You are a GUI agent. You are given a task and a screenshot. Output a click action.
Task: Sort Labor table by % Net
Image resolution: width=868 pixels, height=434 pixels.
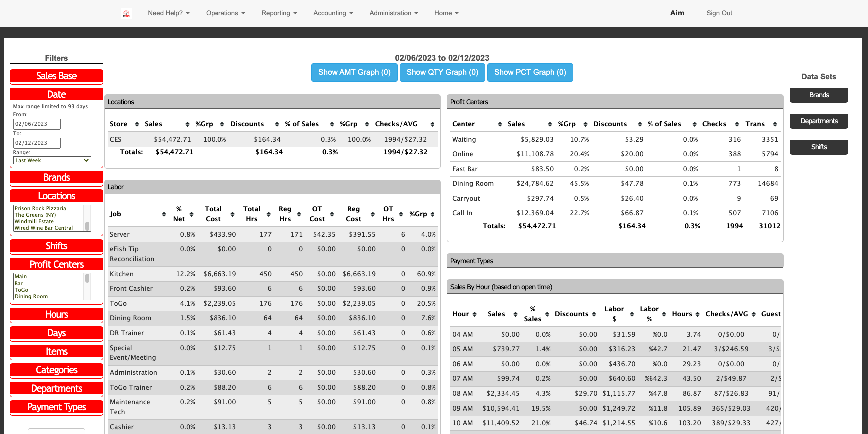tap(182, 214)
